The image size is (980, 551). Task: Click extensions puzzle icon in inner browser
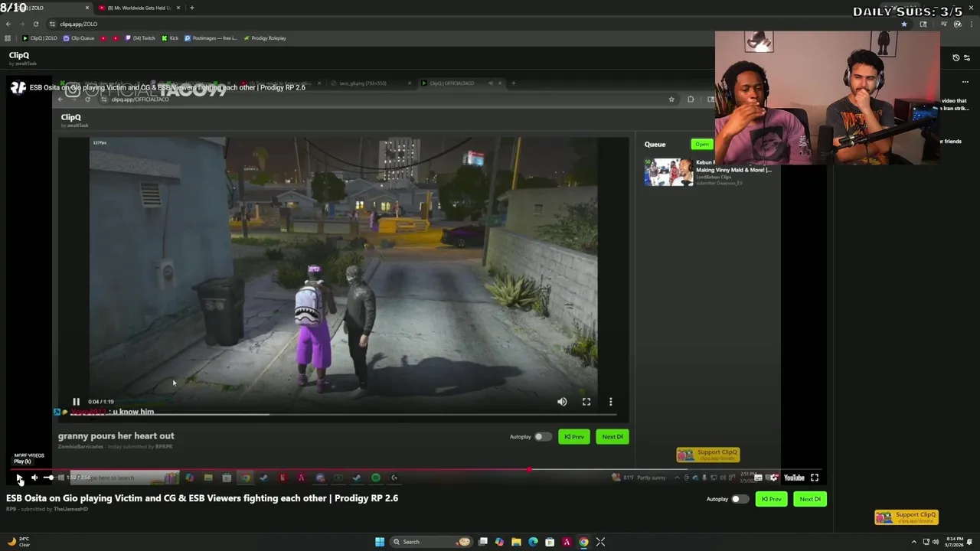(691, 99)
